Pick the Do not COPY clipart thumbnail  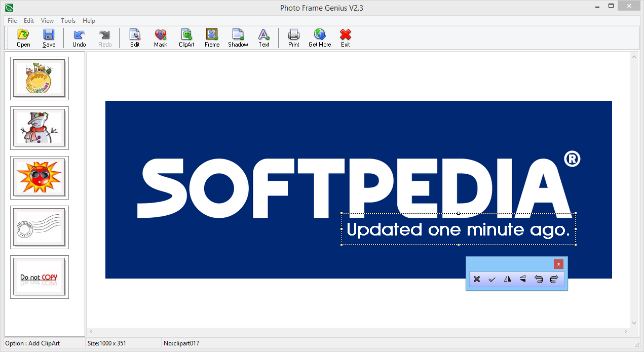coord(40,277)
